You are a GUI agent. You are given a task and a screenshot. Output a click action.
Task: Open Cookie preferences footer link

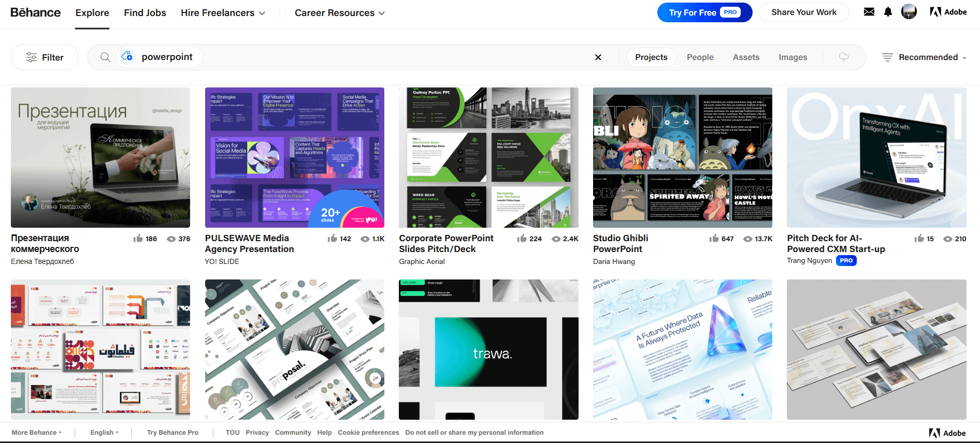368,433
